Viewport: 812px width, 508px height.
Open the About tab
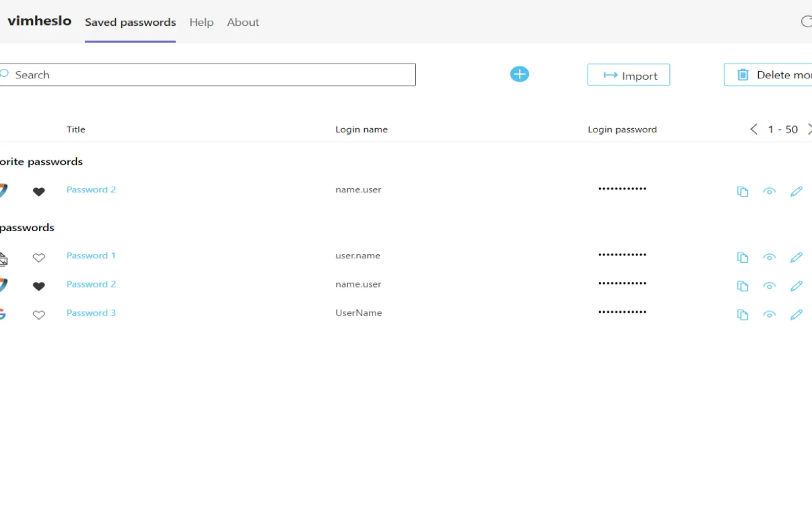pyautogui.click(x=243, y=22)
